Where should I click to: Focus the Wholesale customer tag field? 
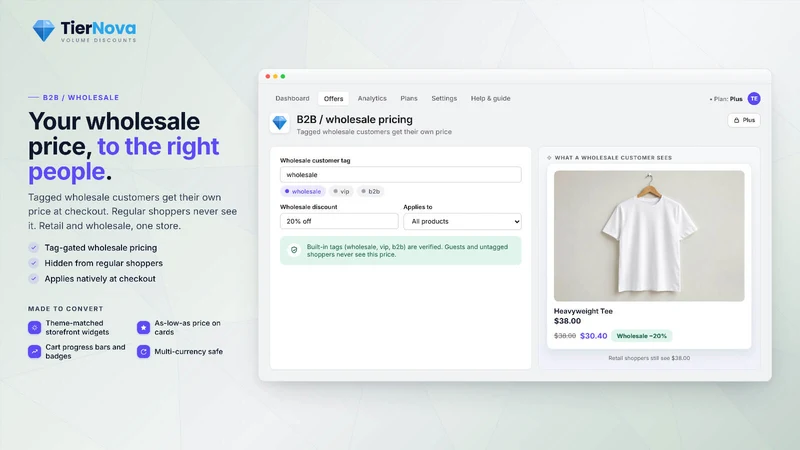point(401,174)
